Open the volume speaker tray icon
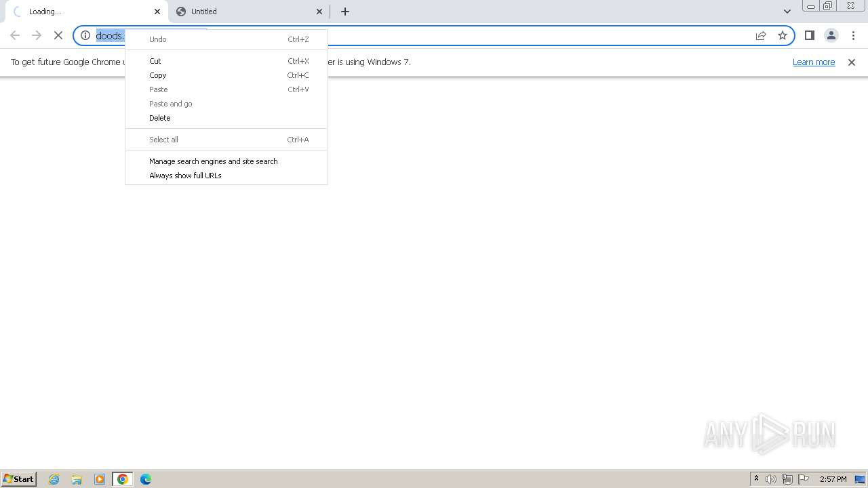The image size is (868, 488). (x=771, y=479)
